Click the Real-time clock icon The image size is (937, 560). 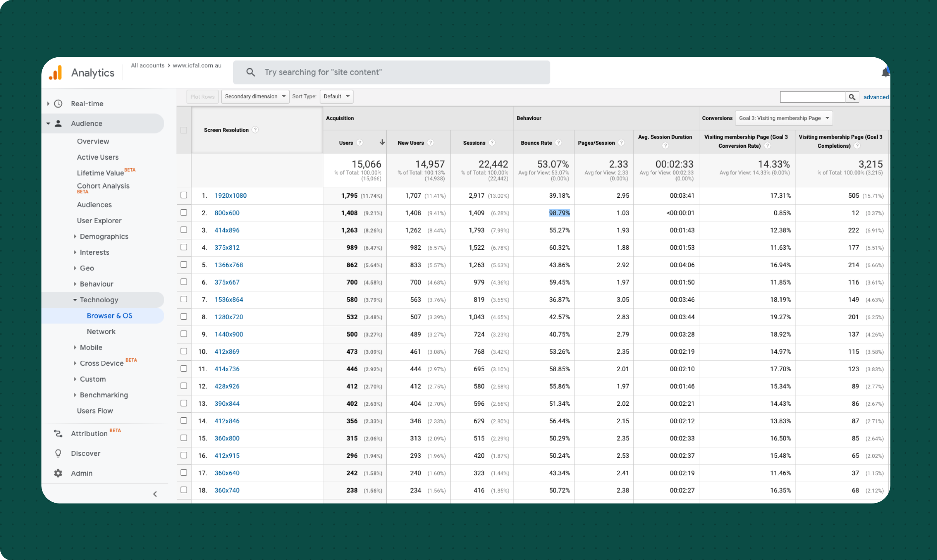58,103
